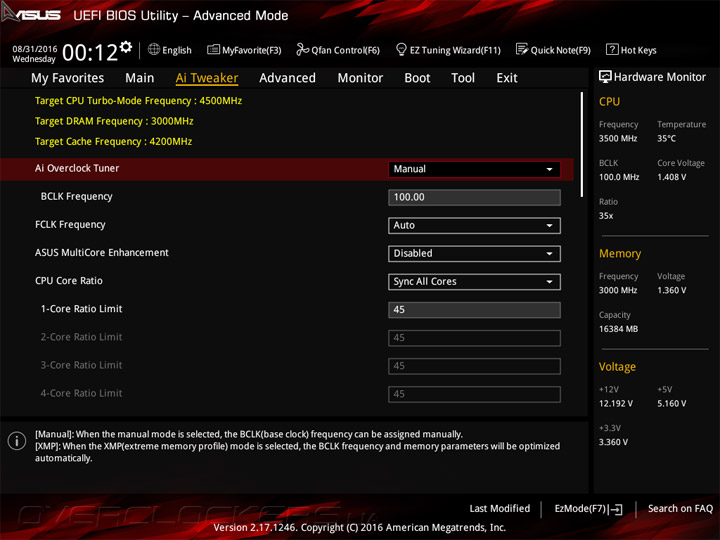The image size is (720, 540).
Task: Click the MyFavorite keyboard icon
Action: (x=213, y=49)
